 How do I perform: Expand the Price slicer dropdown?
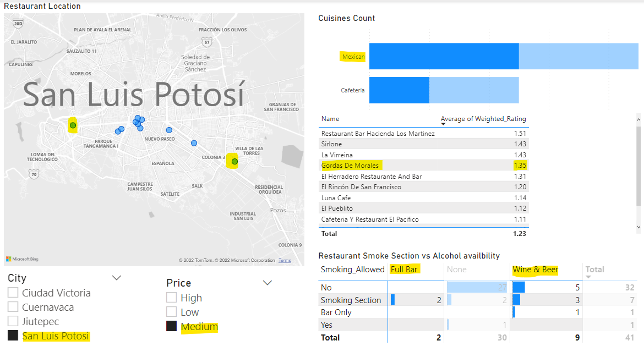coord(268,282)
